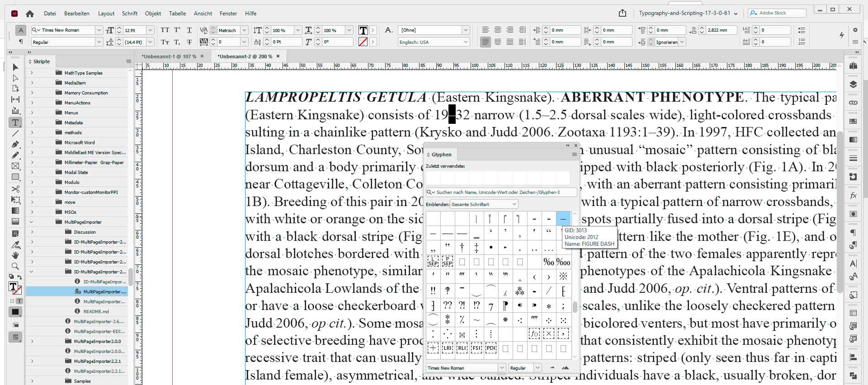
Task: Open the Tabelle menu
Action: pos(177,14)
